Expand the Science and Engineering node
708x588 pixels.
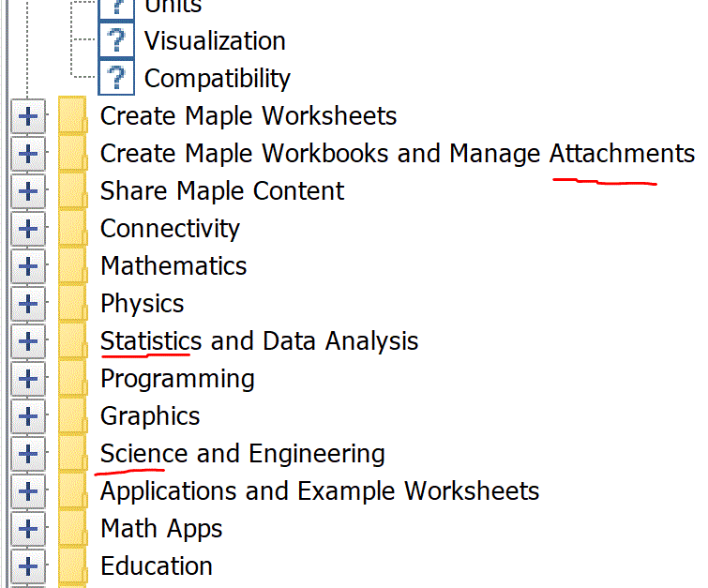pyautogui.click(x=28, y=454)
